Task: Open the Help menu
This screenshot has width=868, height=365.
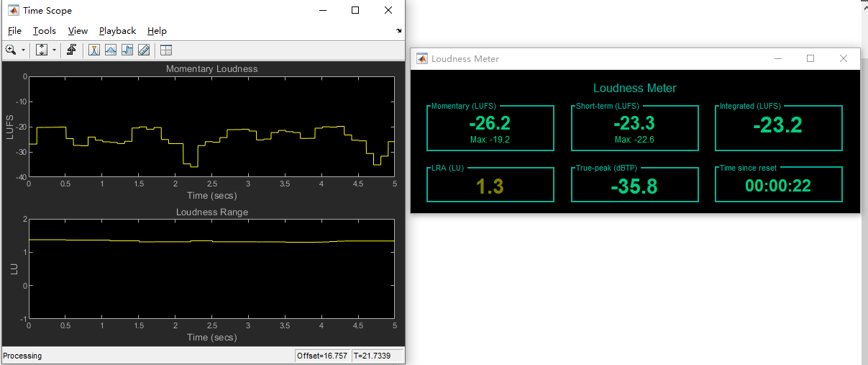Action: [x=157, y=31]
